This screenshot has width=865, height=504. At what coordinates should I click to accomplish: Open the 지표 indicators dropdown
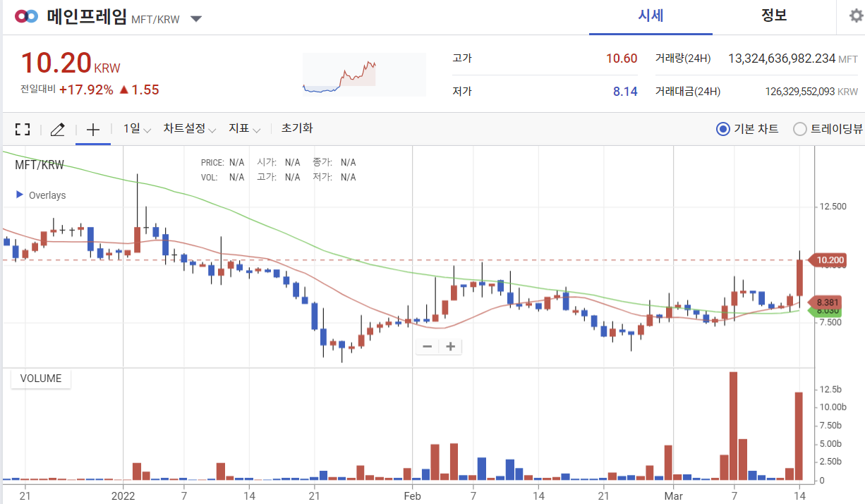[x=240, y=129]
